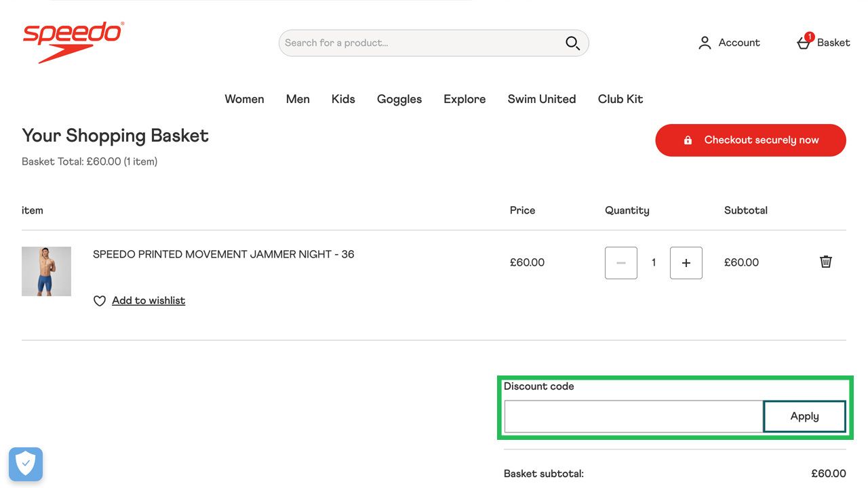This screenshot has height=488, width=868.
Task: Apply the discount code
Action: tap(805, 416)
